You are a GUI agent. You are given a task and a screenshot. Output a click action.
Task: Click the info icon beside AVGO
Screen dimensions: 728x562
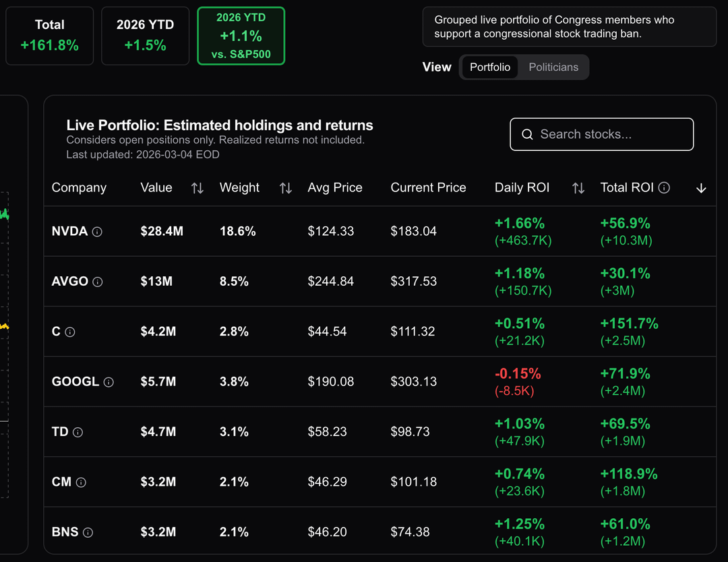[x=98, y=282]
